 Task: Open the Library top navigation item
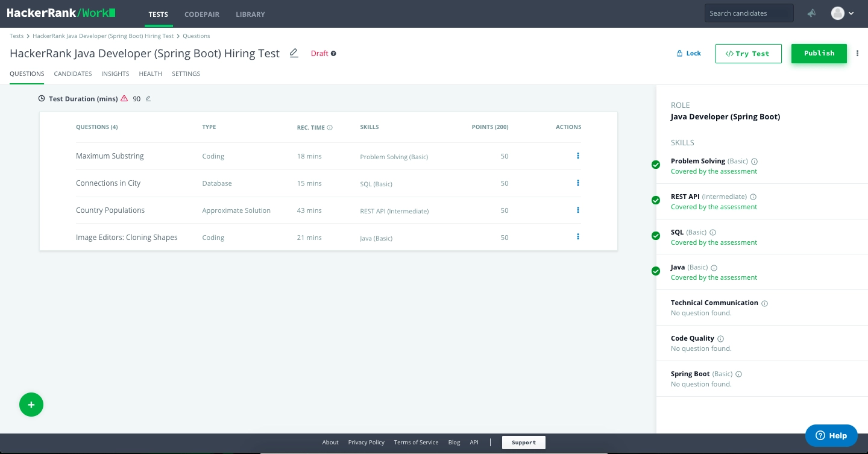[250, 14]
